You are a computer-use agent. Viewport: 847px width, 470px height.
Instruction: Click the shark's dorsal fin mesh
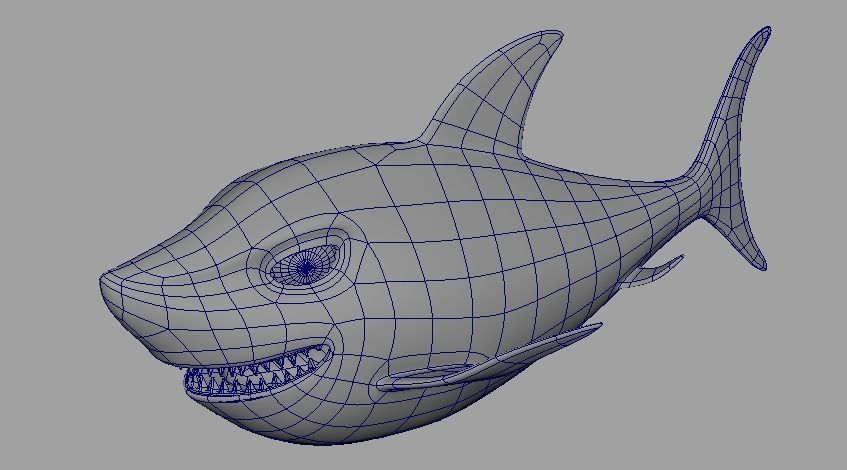(493, 92)
